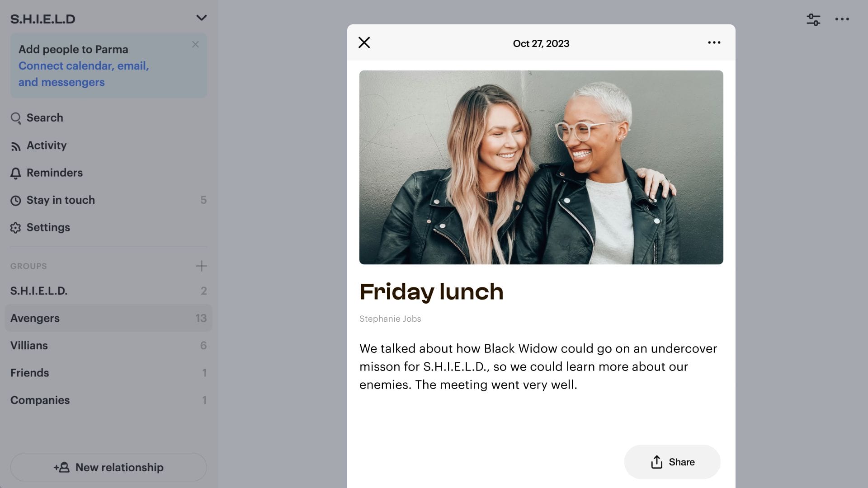Screen dimensions: 868x488
Task: Open the Friday lunch photo
Action: [x=541, y=167]
